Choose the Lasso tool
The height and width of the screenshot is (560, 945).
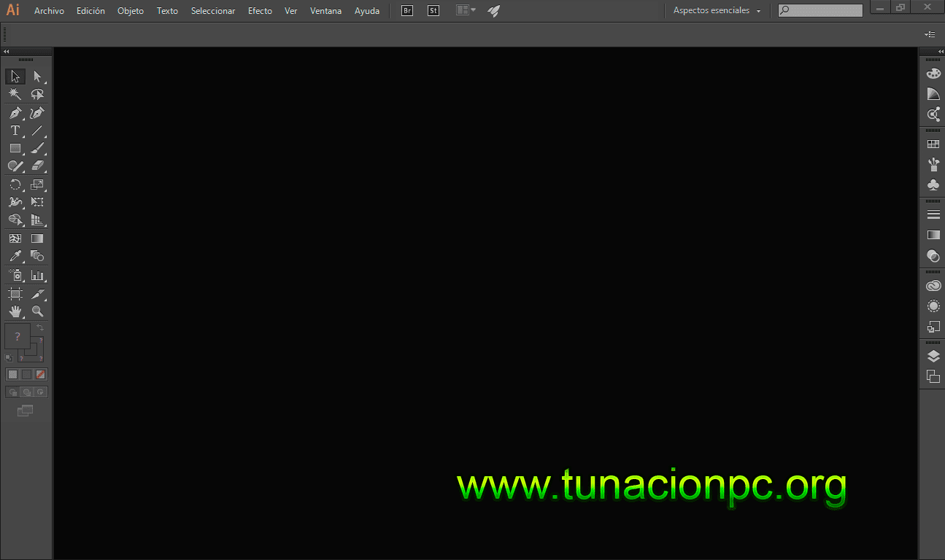[x=37, y=94]
